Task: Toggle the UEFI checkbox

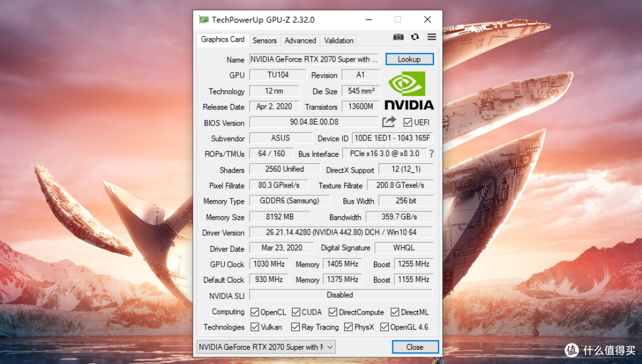Action: pyautogui.click(x=407, y=122)
